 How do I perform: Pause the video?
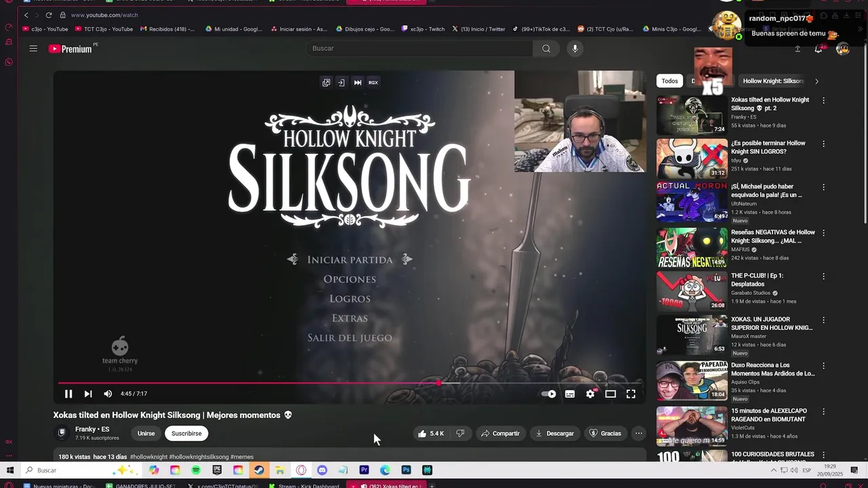[68, 394]
